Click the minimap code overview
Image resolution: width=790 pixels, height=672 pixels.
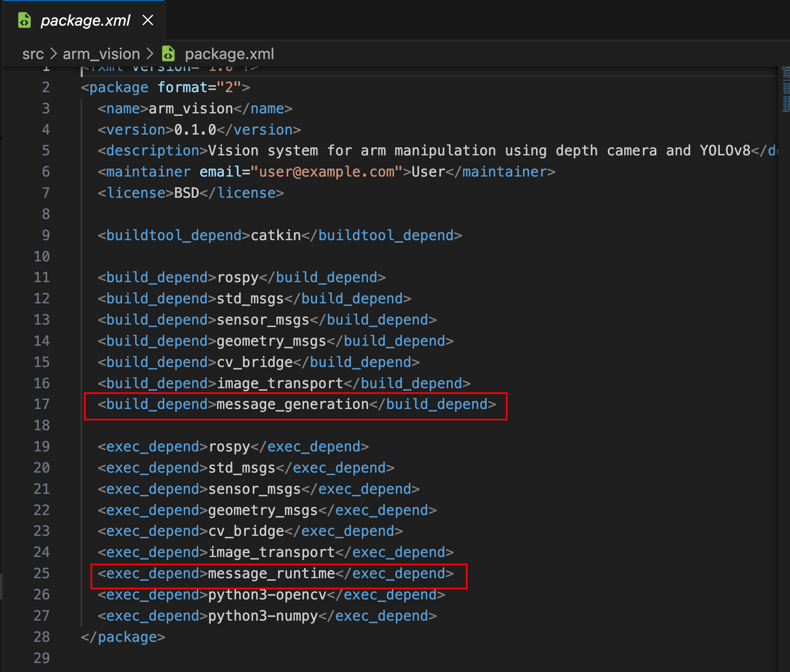tap(785, 90)
